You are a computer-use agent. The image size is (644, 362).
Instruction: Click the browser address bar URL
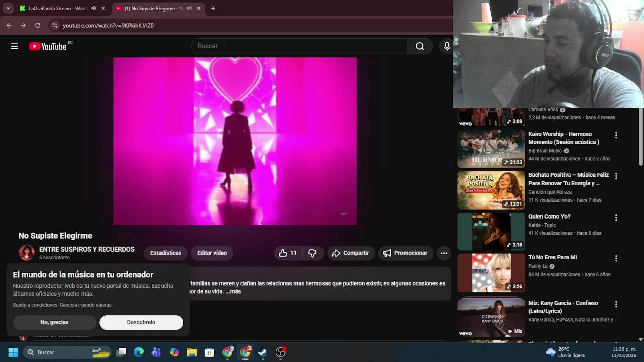(x=108, y=25)
